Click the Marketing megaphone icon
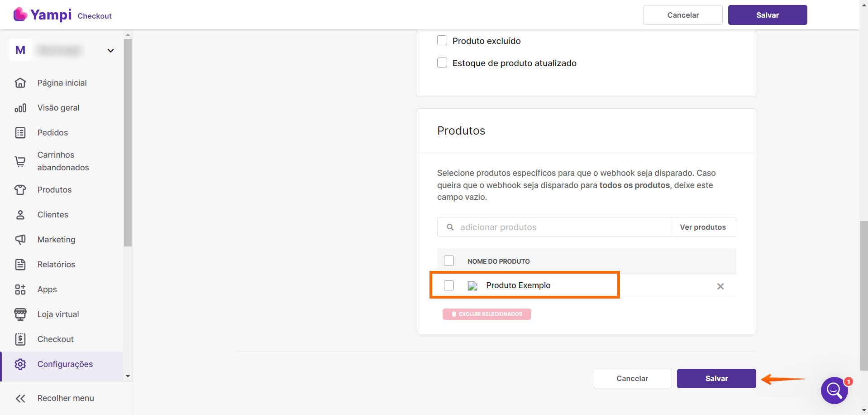The image size is (868, 415). (20, 240)
